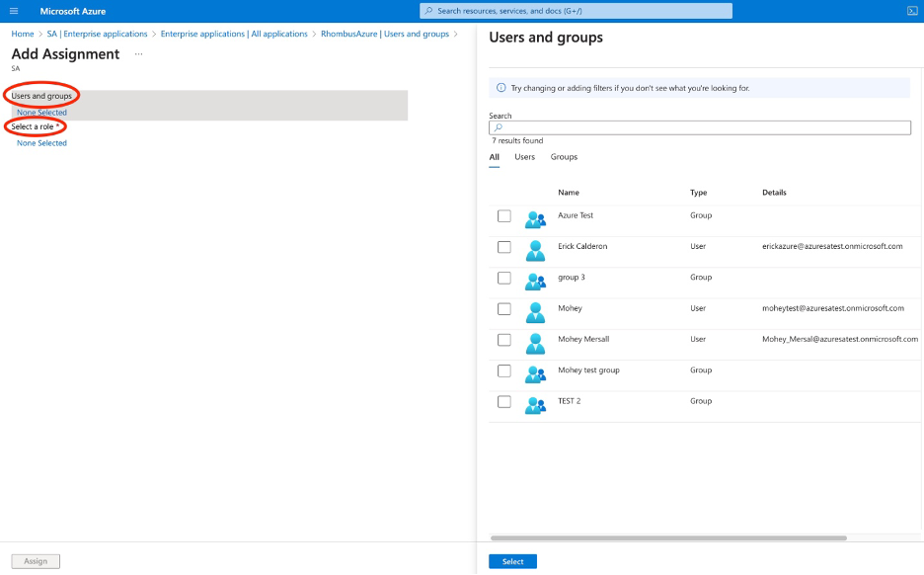Click the group 3 group icon

[535, 282]
